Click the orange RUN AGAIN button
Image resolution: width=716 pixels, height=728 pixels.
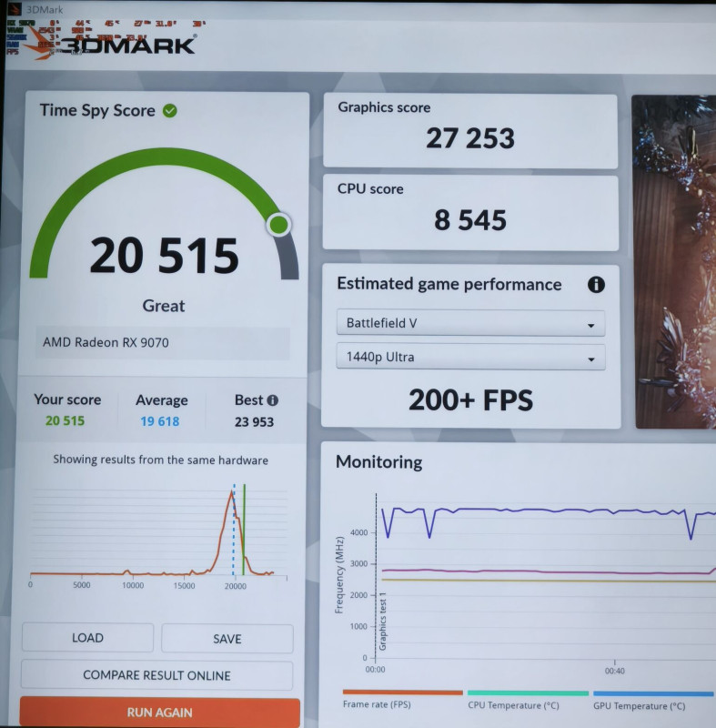[x=159, y=713]
